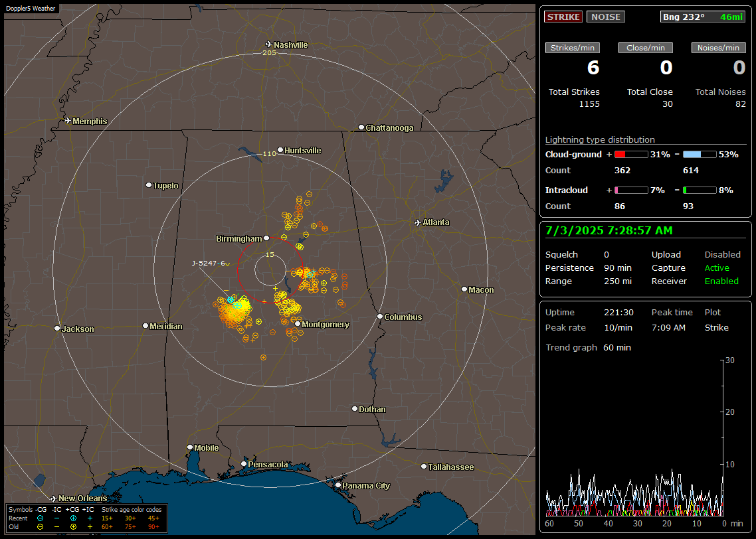Click the positive intracloud pink percentage bar
Screen dimensions: 756x539
(x=631, y=191)
